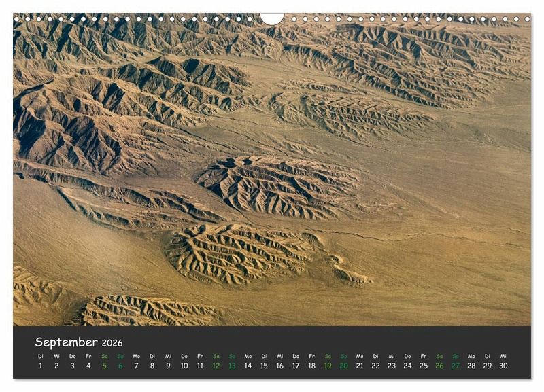The width and height of the screenshot is (544, 392).
Task: Select Sunday the 6th date
Action: click(120, 366)
